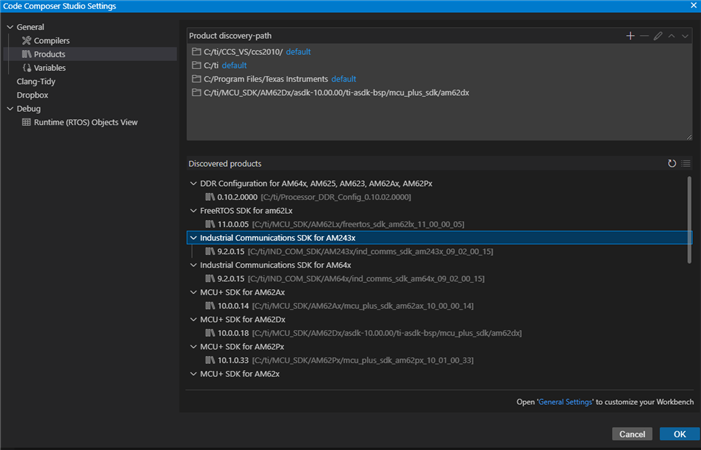Click the Variables braces icon
This screenshot has width=701, height=450.
(26, 68)
